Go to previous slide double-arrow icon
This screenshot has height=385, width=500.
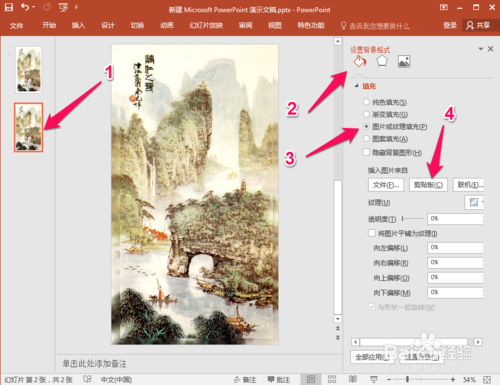pos(338,328)
